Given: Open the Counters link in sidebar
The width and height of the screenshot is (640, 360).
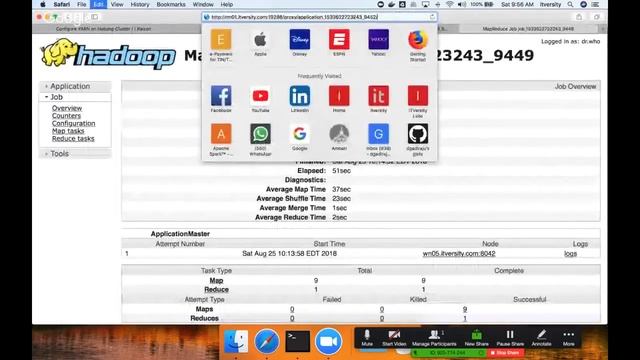Looking at the screenshot, I should (66, 116).
